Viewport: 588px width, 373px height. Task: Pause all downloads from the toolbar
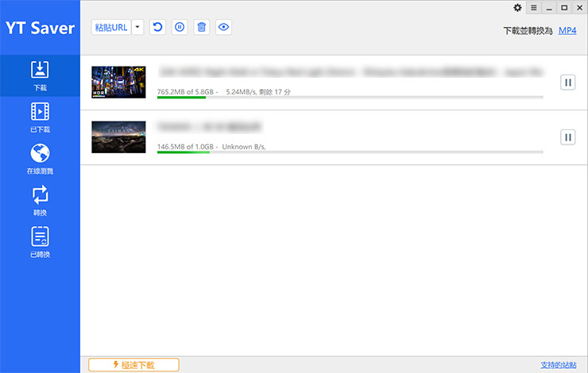180,27
